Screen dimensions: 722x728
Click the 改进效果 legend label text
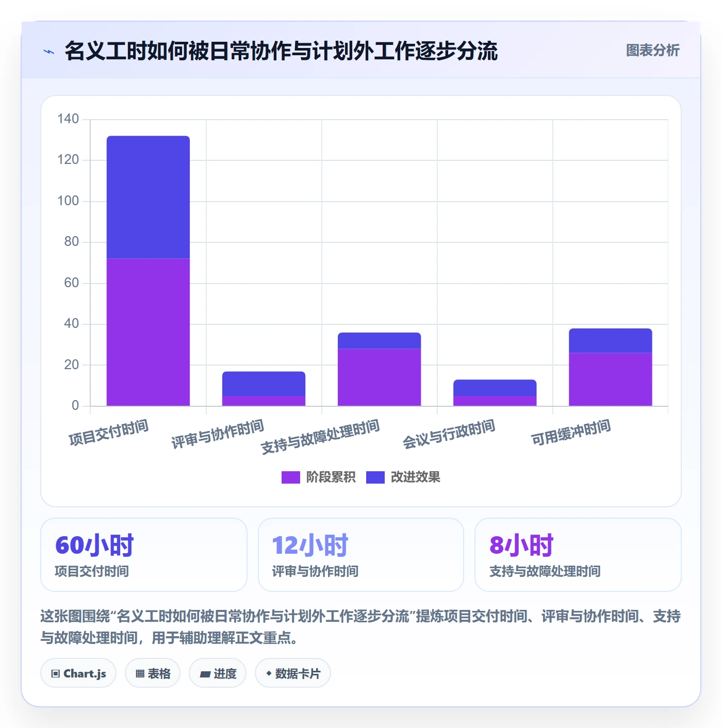(415, 477)
